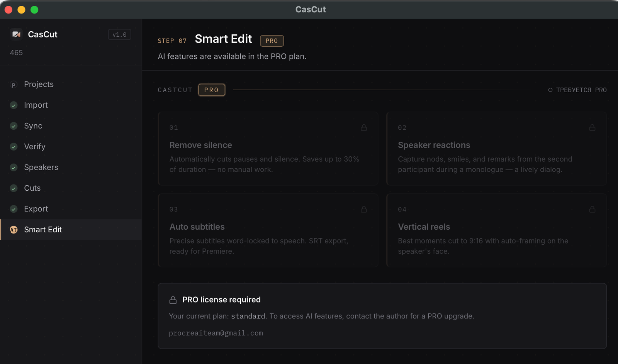Go to the Sync step

(71, 126)
